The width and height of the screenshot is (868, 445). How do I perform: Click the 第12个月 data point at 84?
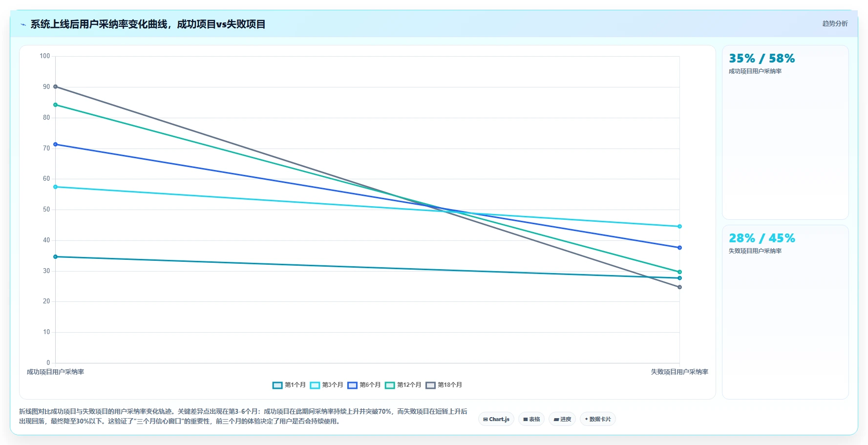click(55, 105)
